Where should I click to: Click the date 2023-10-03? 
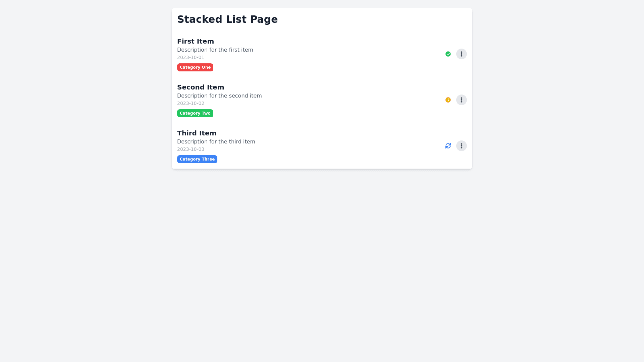coord(191,149)
